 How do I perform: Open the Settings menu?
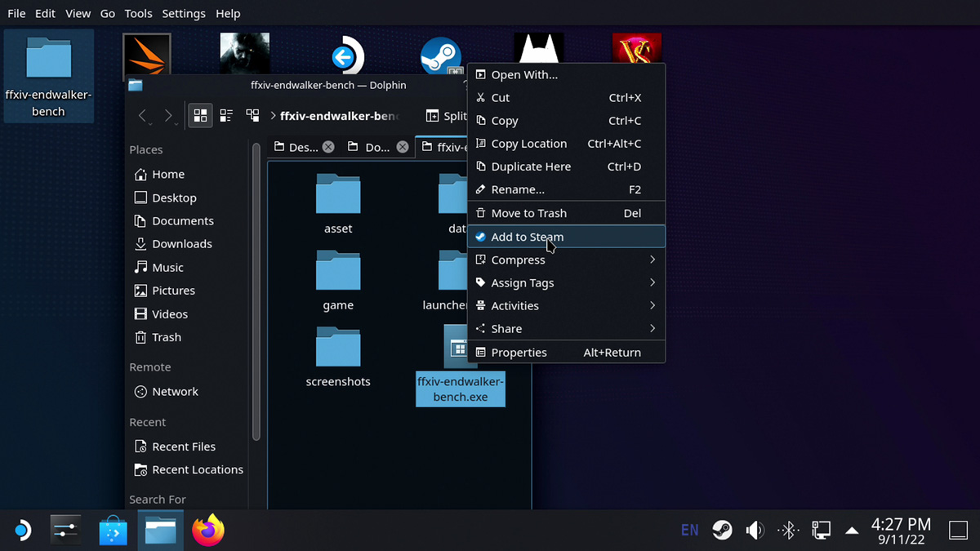[184, 13]
